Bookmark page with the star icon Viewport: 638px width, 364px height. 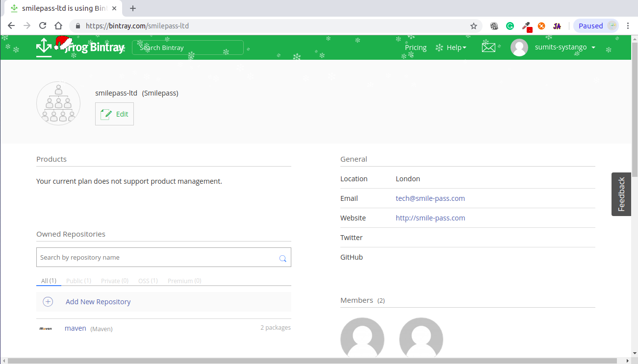coord(474,26)
